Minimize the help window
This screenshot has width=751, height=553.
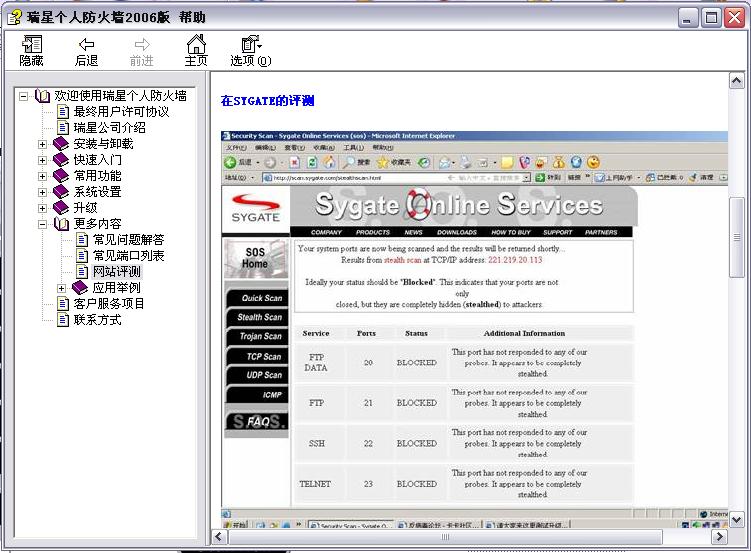click(x=688, y=19)
